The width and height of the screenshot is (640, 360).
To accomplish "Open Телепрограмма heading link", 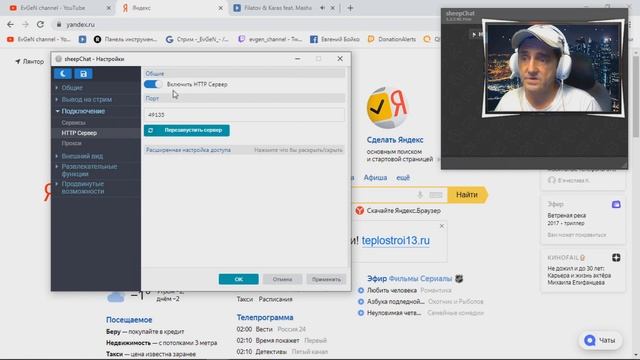I will coord(265,317).
